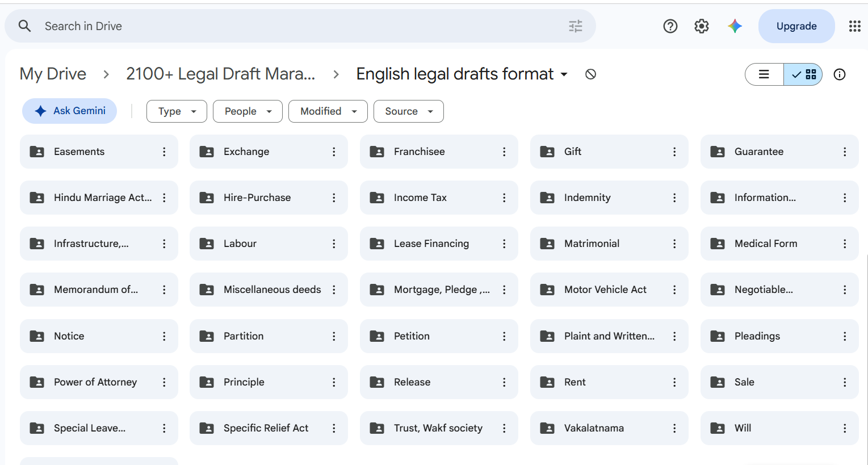Screen dimensions: 868x465
Task: Open advanced search options slider icon
Action: click(x=576, y=26)
